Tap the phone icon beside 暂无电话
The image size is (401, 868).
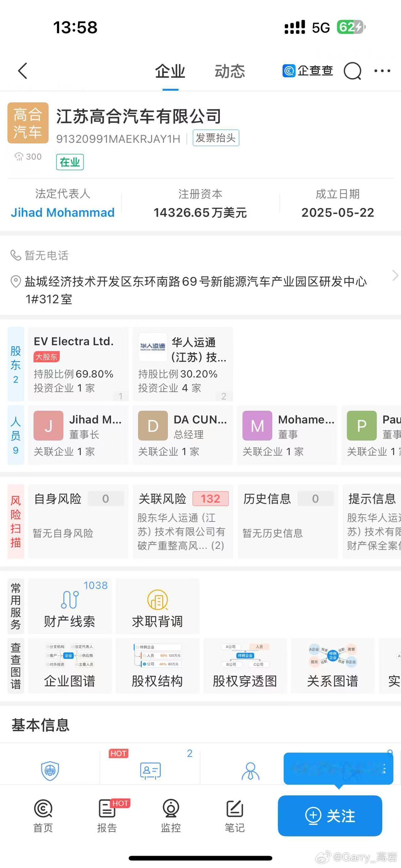(x=16, y=255)
